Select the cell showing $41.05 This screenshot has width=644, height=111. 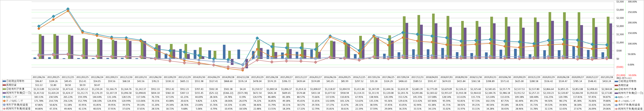(330, 81)
